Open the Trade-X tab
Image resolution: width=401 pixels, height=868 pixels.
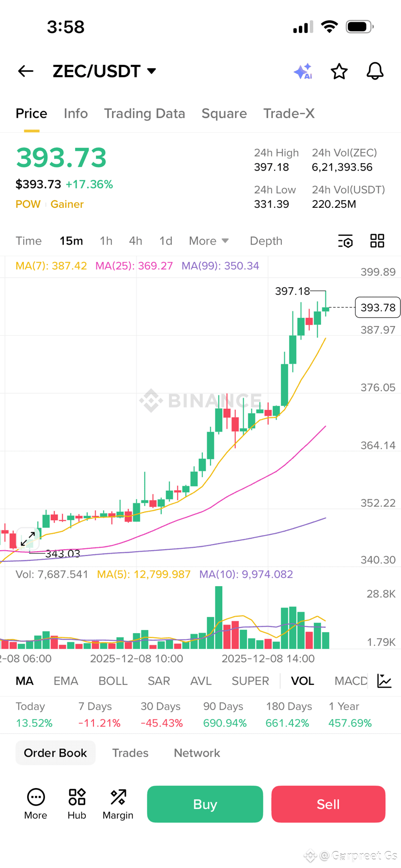click(x=289, y=113)
